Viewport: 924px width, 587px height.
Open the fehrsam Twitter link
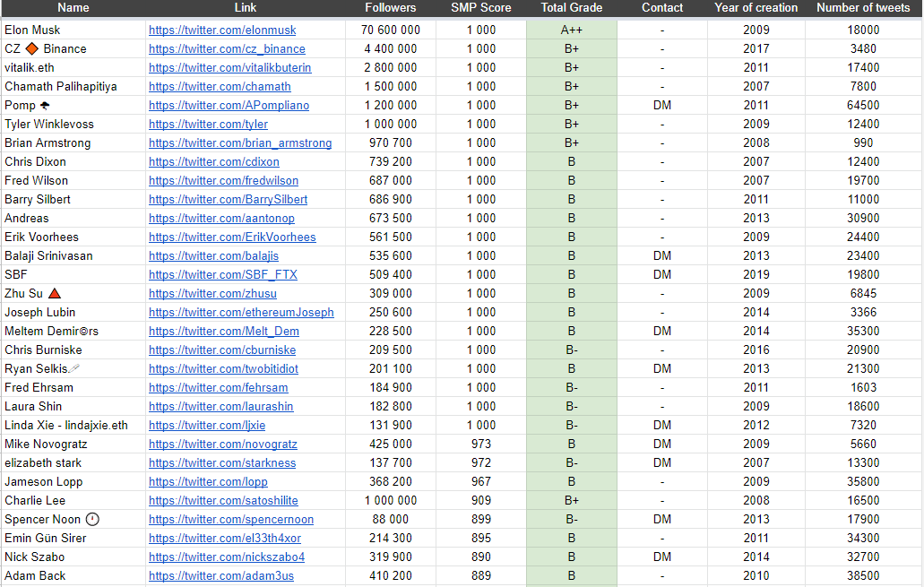click(x=218, y=388)
